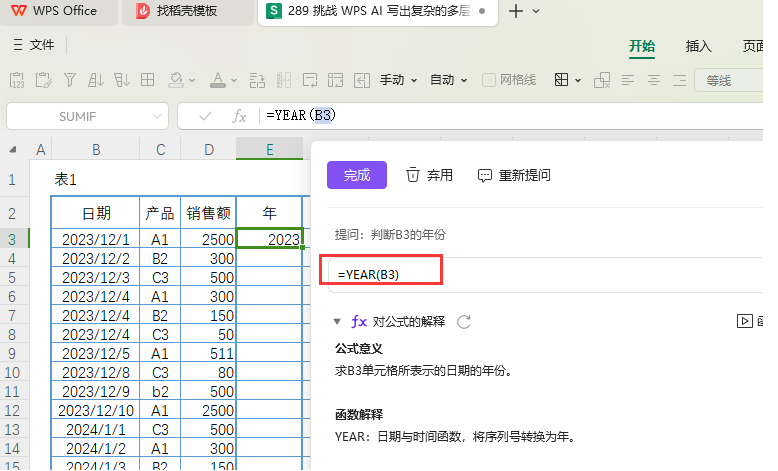The height and width of the screenshot is (471, 778).
Task: Open the dropdown arrow beside the new tab plus
Action: (536, 11)
